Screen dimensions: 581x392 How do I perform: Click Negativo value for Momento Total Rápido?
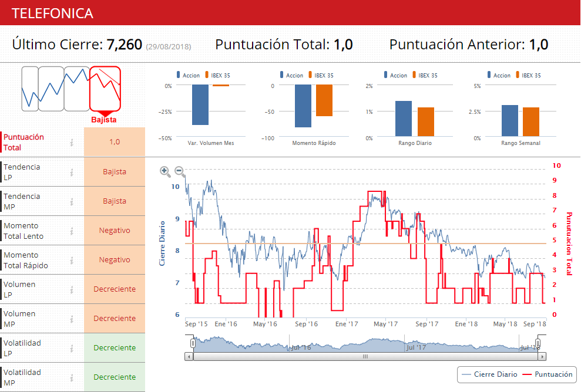tap(115, 260)
